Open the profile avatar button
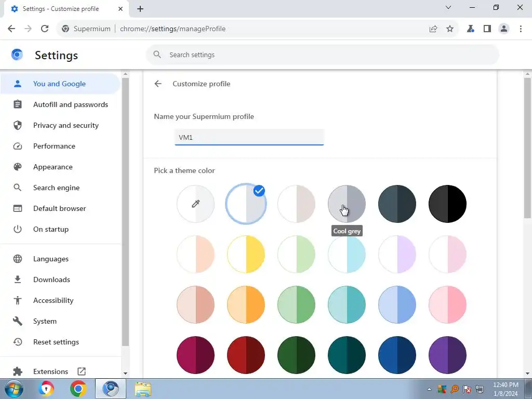The height and width of the screenshot is (399, 532). [x=504, y=29]
